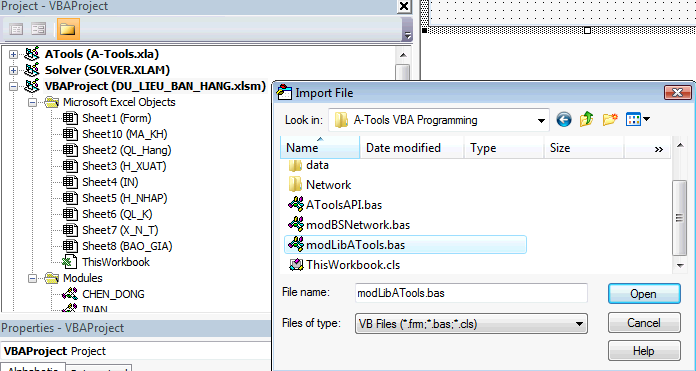This screenshot has width=696, height=371.
Task: Show more columns chevron in file list
Action: [659, 150]
